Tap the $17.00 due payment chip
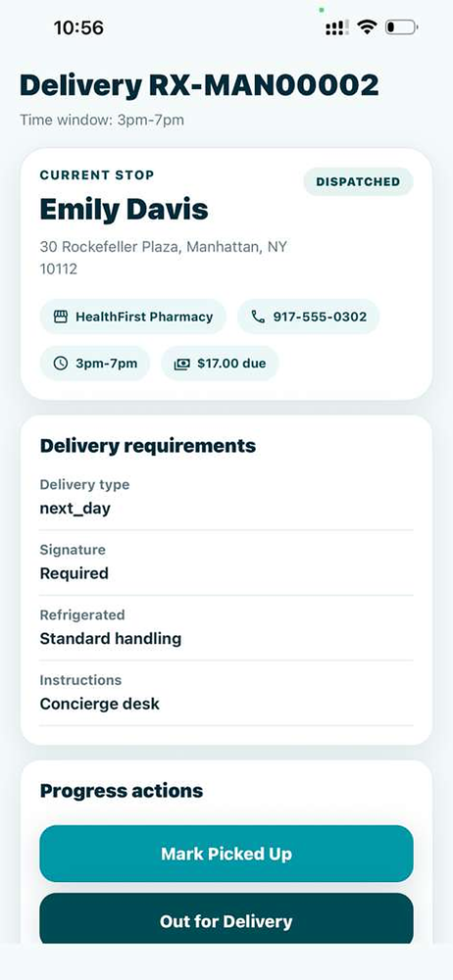Viewport: 453px width, 980px height. point(220,364)
